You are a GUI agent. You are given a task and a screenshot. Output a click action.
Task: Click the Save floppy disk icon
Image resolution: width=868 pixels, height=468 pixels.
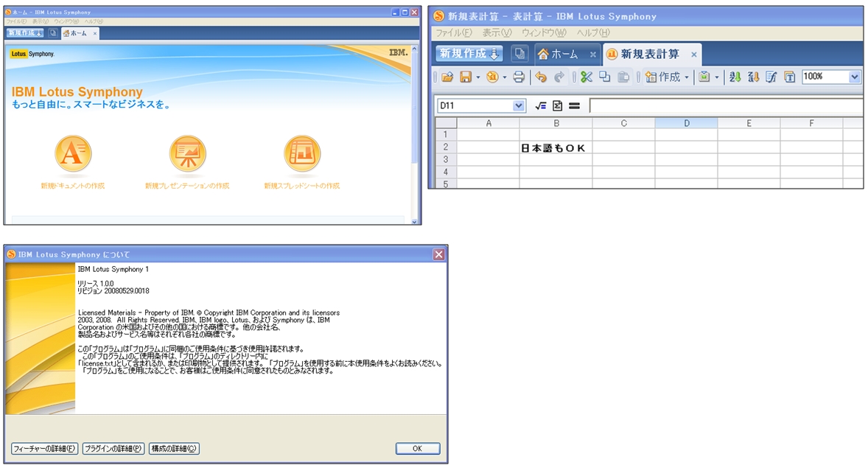tap(466, 77)
